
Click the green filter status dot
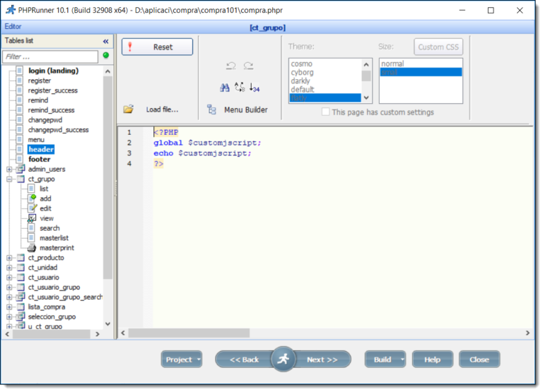[x=106, y=55]
